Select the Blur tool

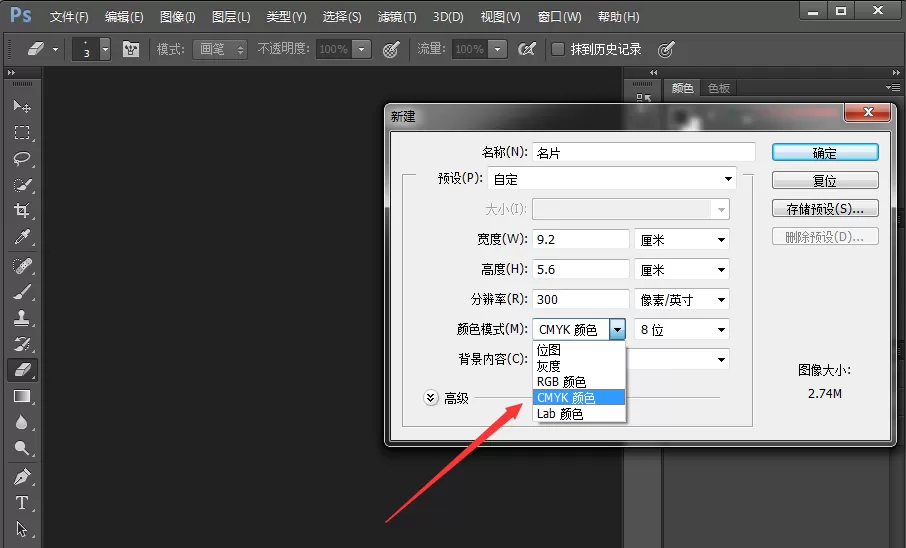(22, 422)
